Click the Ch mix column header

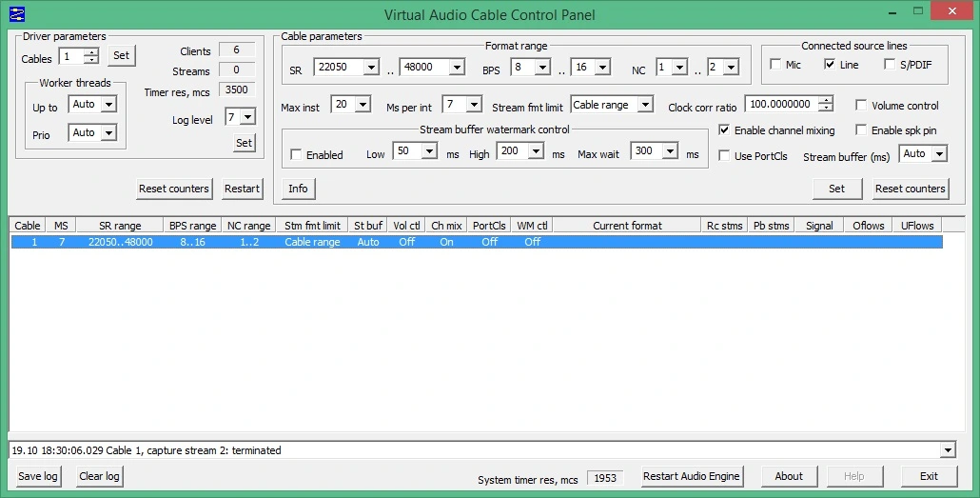click(x=446, y=226)
